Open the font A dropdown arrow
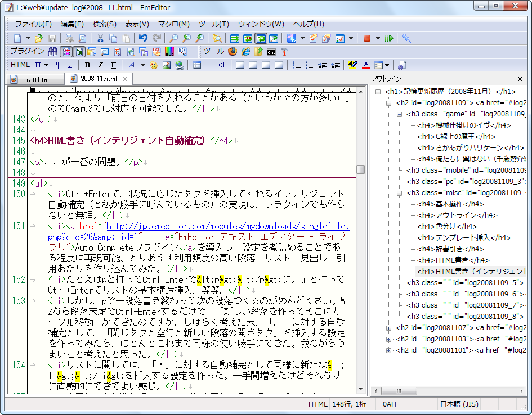This screenshot has width=532, height=415. point(142,65)
